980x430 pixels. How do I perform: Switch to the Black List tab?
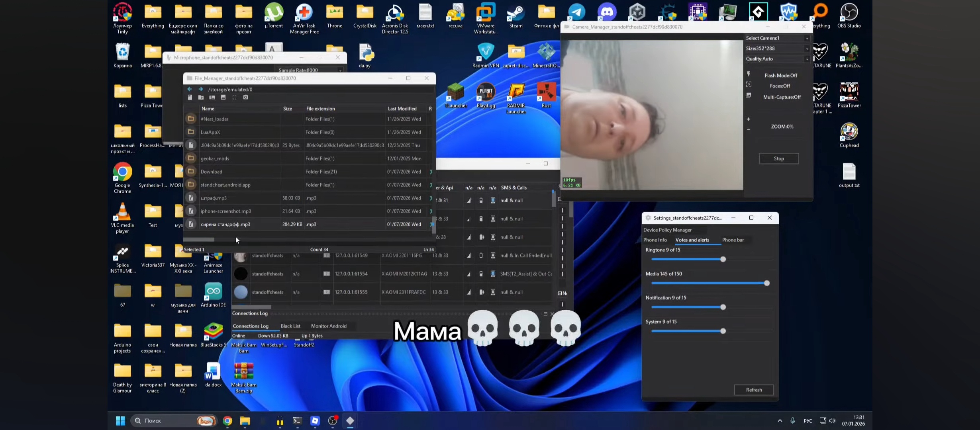pyautogui.click(x=290, y=326)
